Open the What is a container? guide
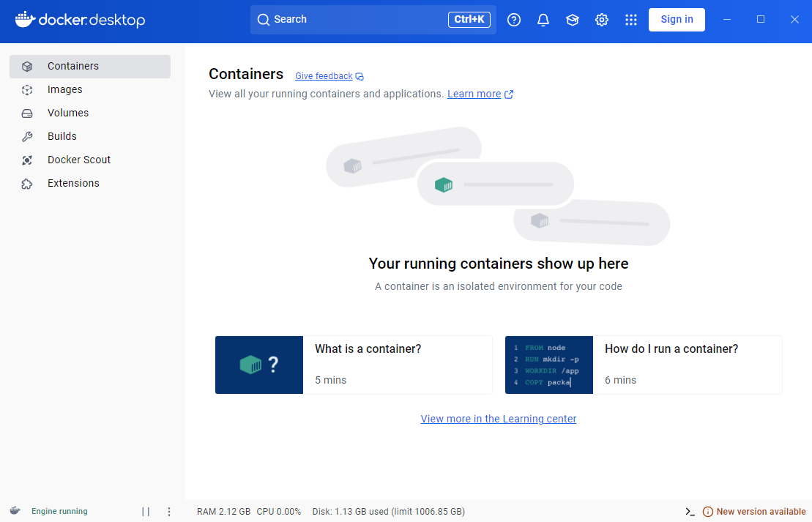This screenshot has width=812, height=522. (354, 365)
